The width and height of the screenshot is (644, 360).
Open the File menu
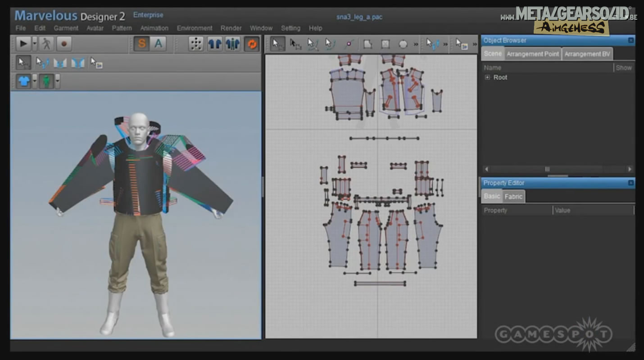(21, 28)
